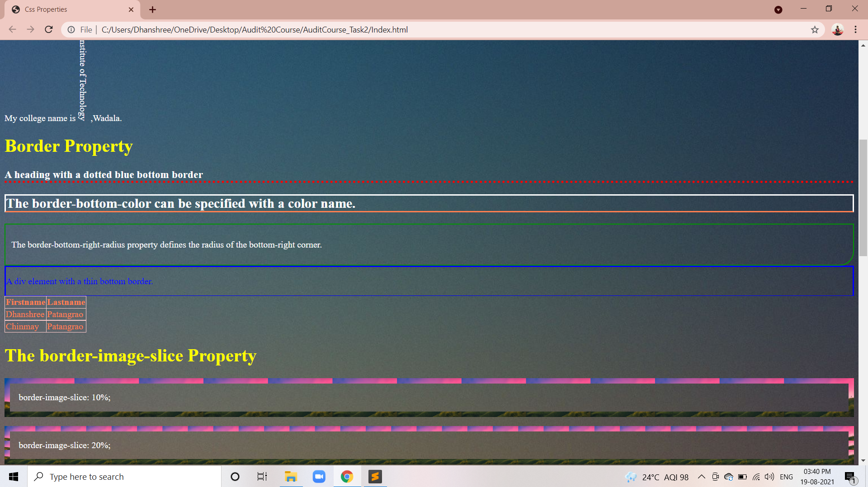Switch to Chrome in the taskbar
This screenshot has width=868, height=487.
347,477
